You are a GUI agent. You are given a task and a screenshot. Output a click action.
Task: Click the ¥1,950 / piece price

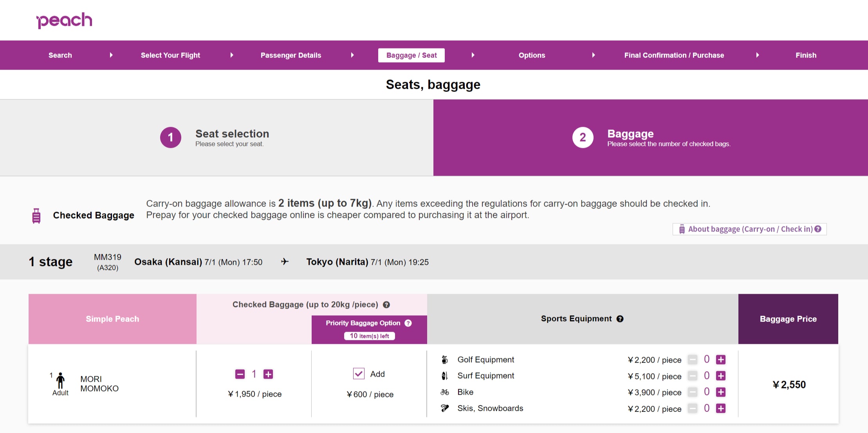(x=255, y=394)
